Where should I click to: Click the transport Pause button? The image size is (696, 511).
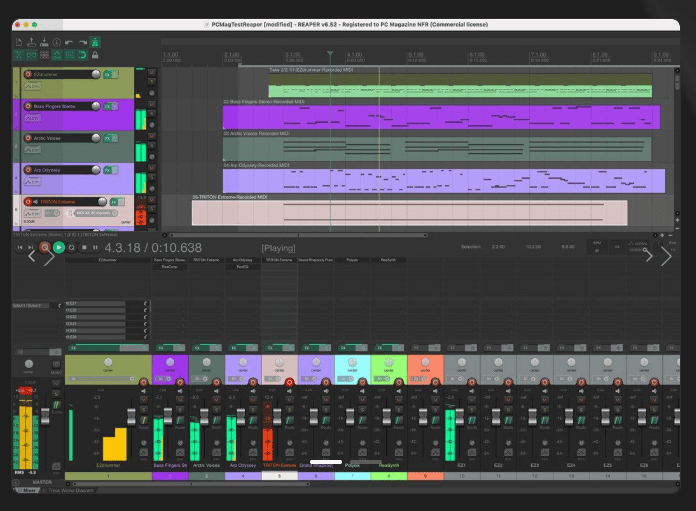tap(95, 247)
